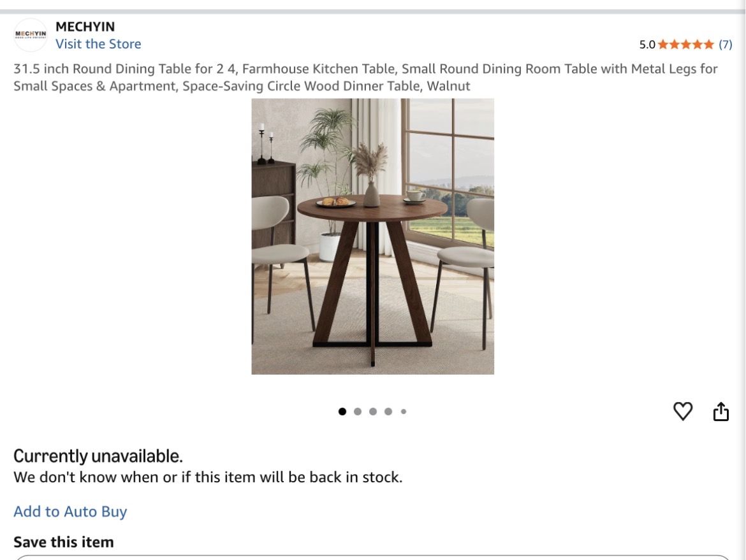Click the five-star rating icons

tap(685, 45)
